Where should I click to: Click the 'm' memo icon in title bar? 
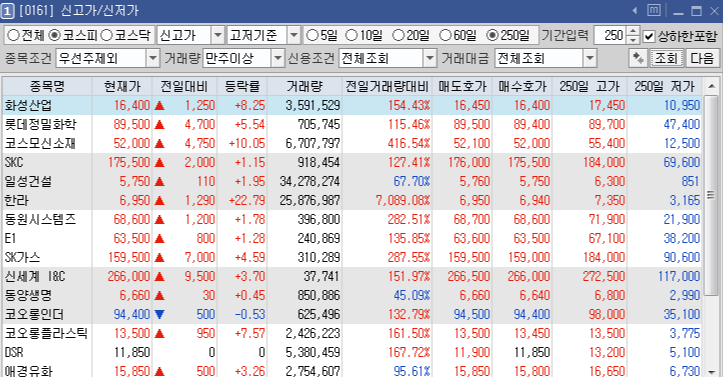(x=654, y=10)
